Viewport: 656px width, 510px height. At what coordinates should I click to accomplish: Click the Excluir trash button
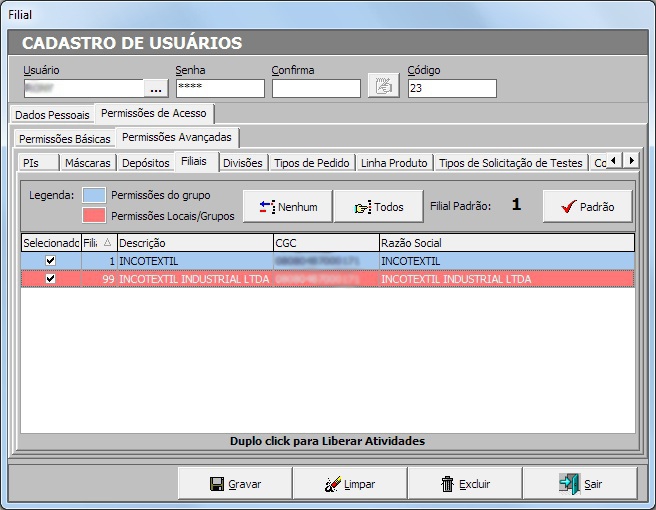pos(464,483)
